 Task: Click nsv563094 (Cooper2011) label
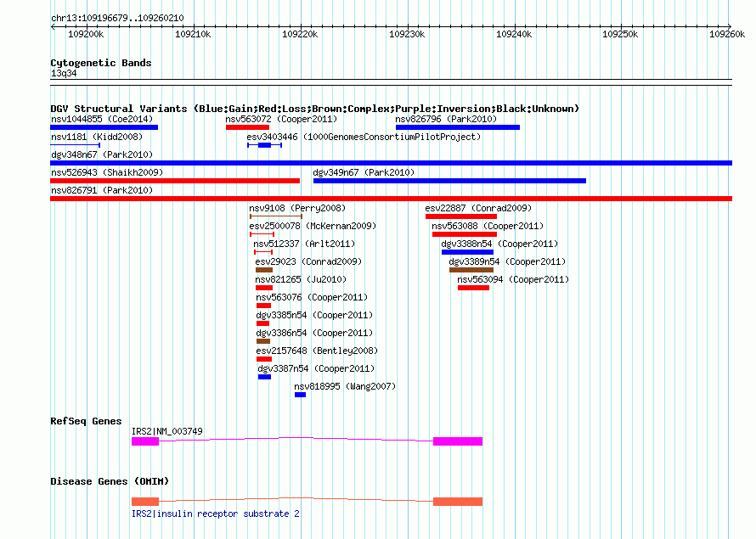point(513,279)
